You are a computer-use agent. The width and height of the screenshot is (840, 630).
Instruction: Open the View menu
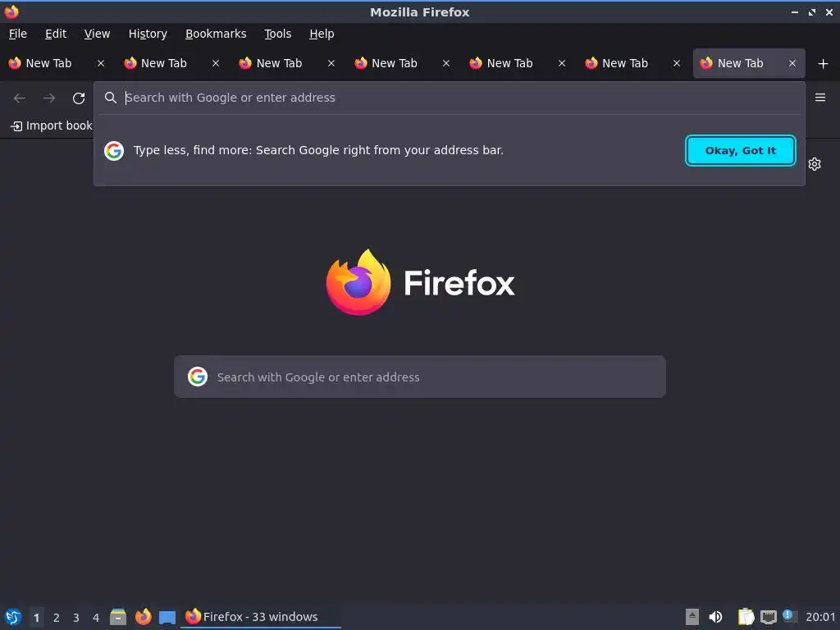pyautogui.click(x=97, y=34)
